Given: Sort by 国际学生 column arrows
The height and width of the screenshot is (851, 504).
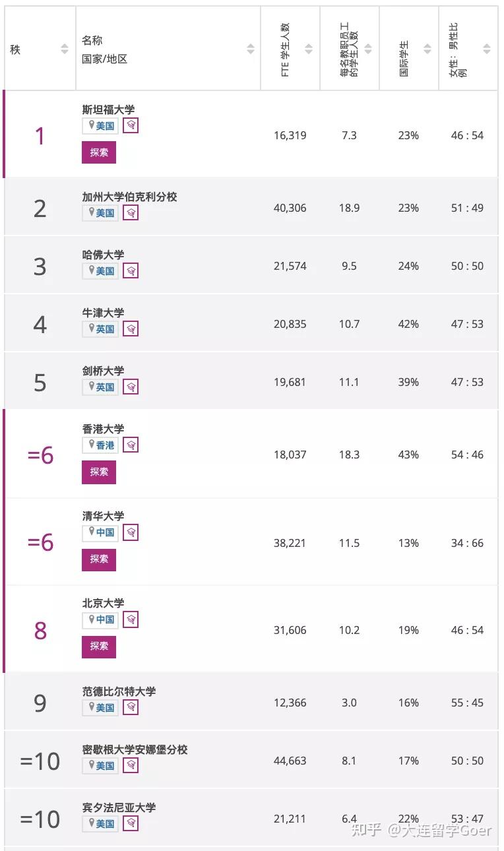Looking at the screenshot, I should [427, 49].
